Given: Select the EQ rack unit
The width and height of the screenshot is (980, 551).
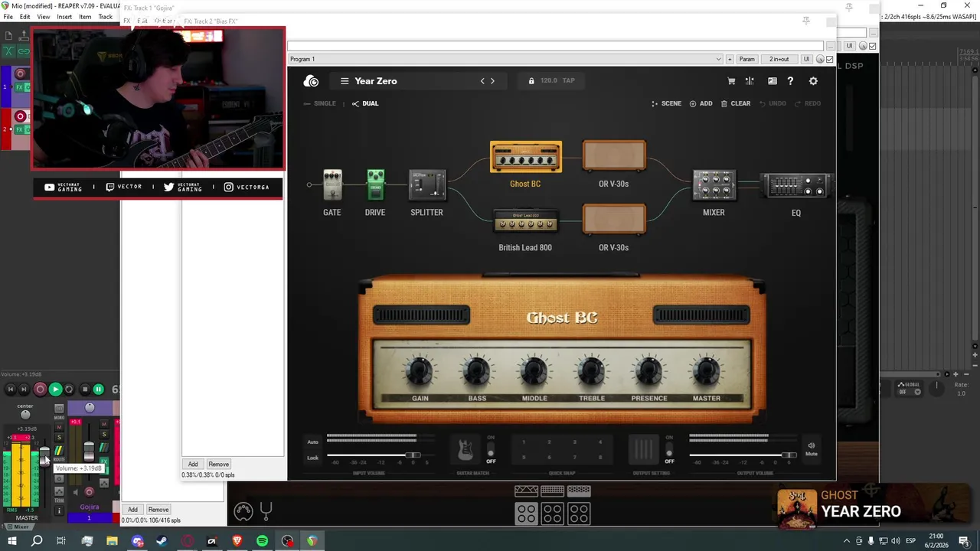Looking at the screenshot, I should 795,185.
